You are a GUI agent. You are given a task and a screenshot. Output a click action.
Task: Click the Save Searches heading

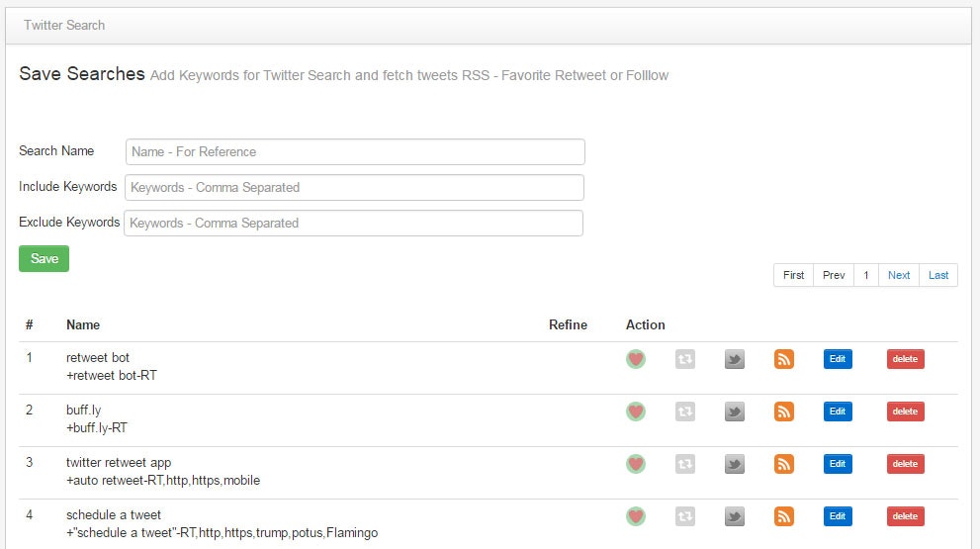pos(82,74)
